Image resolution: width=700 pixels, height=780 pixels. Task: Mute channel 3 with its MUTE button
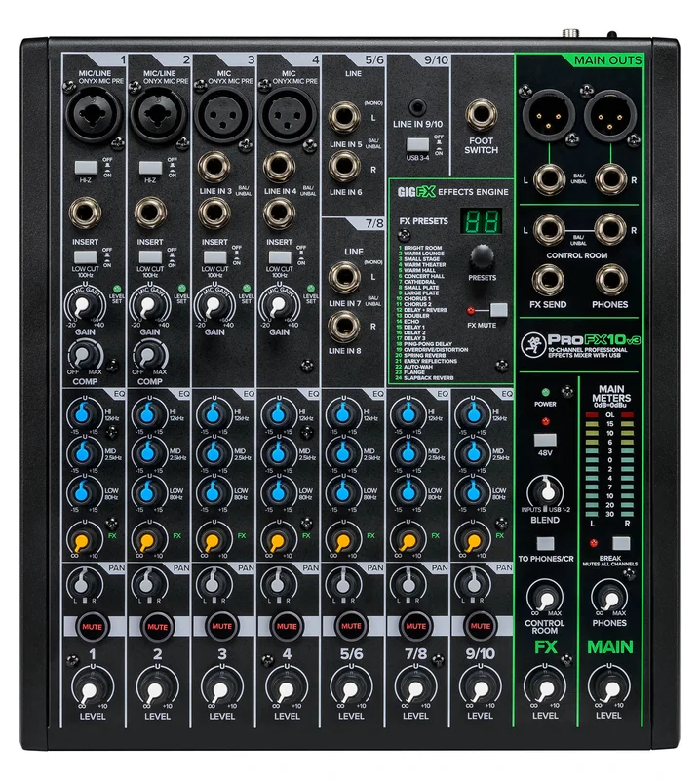point(222,626)
